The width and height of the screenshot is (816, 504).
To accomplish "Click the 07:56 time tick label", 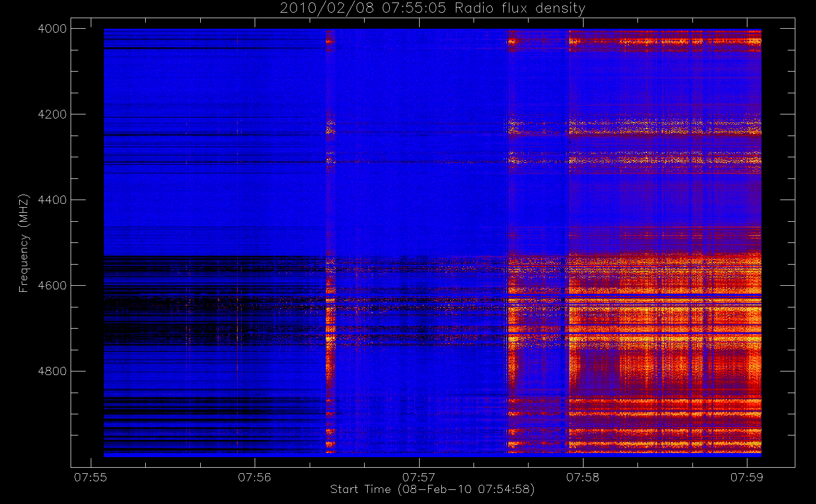I will tap(255, 478).
